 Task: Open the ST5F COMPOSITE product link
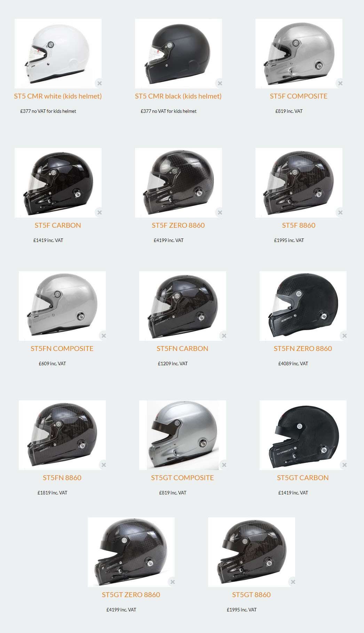click(299, 96)
